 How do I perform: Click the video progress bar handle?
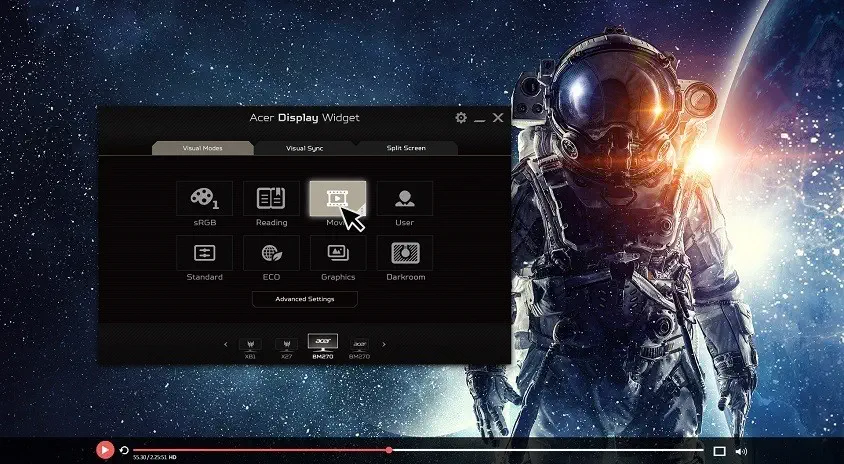tap(389, 449)
